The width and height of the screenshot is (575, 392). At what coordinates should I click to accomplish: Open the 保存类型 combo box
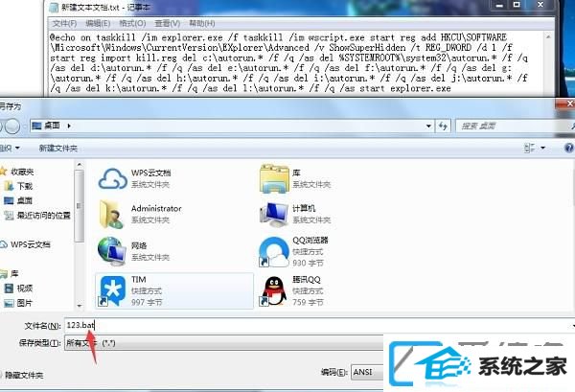[223, 343]
